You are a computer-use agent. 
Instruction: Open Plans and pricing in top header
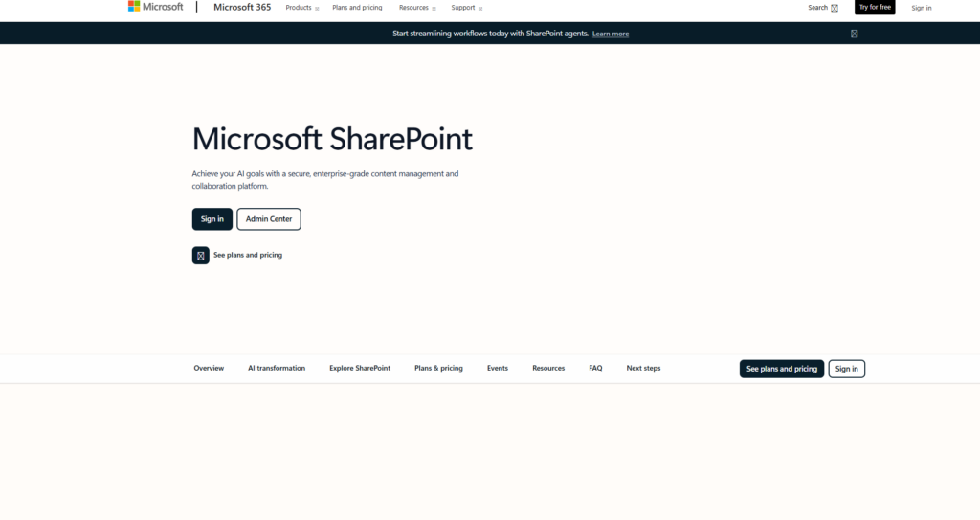tap(357, 8)
